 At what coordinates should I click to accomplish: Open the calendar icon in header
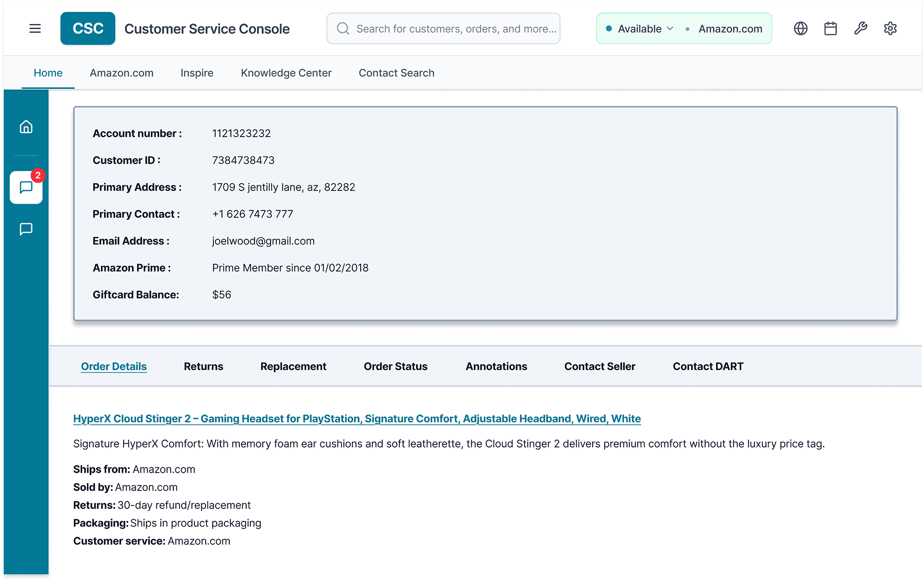point(830,28)
